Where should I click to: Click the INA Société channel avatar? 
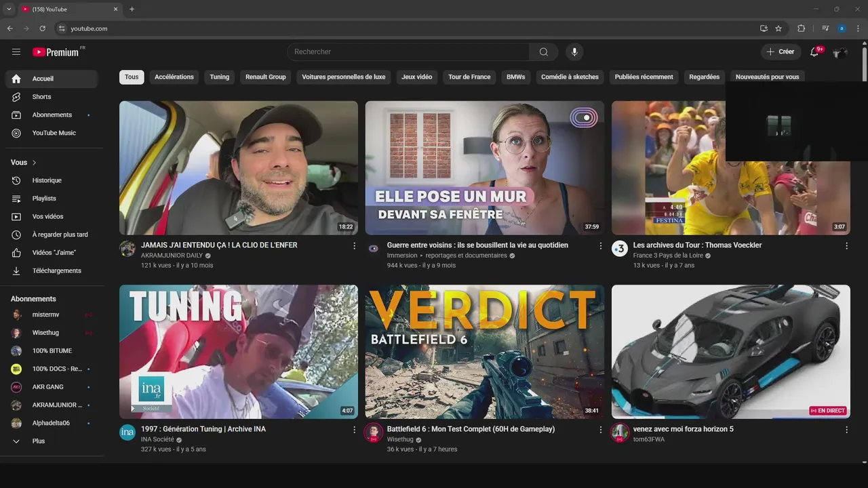click(127, 432)
